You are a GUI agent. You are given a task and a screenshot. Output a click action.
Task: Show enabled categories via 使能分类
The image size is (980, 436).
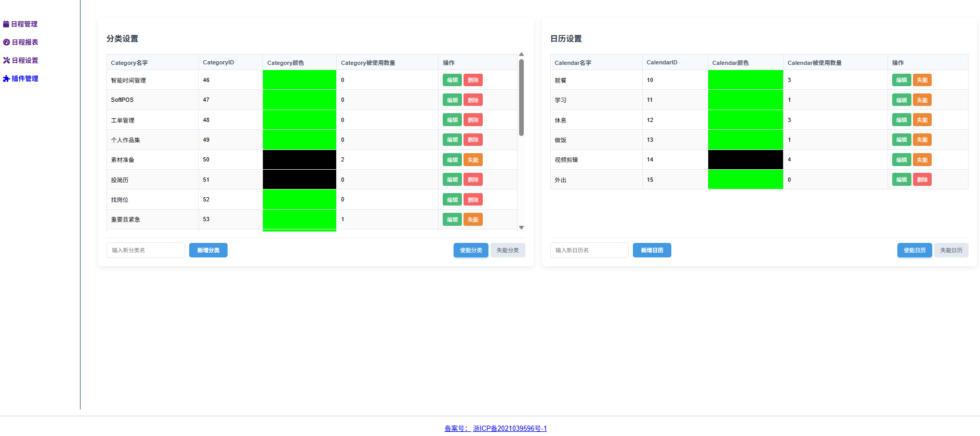point(471,250)
